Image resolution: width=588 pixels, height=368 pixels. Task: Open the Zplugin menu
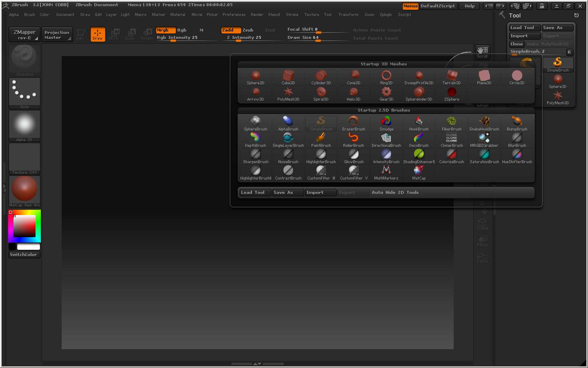pos(385,15)
